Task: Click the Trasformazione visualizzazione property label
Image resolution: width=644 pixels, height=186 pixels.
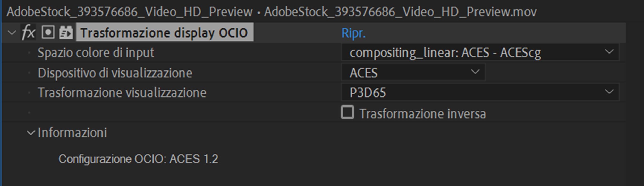Action: click(122, 93)
